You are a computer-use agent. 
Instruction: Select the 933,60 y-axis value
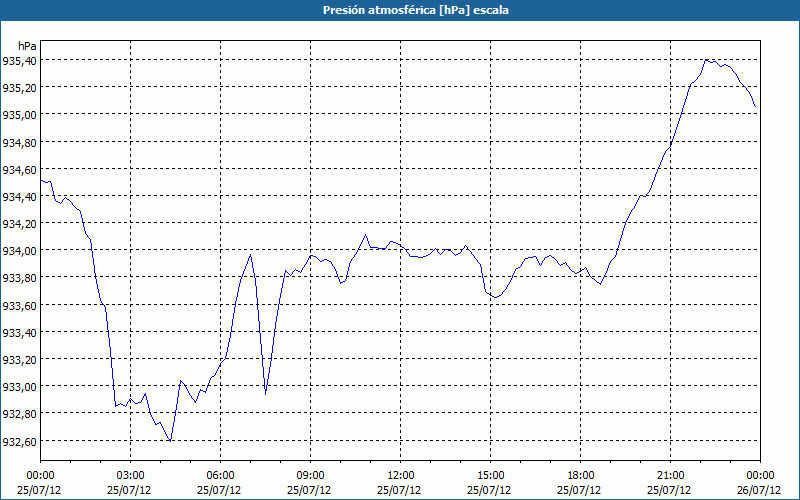19,306
